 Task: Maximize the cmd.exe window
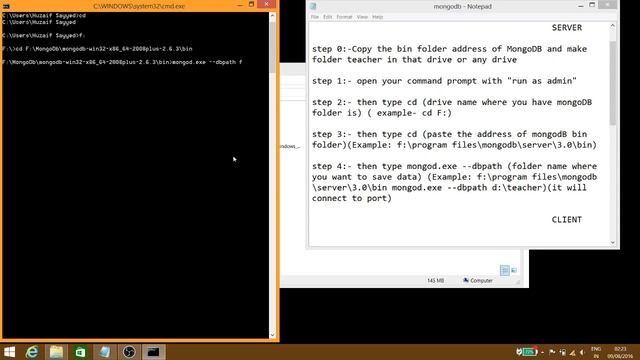click(x=251, y=5)
